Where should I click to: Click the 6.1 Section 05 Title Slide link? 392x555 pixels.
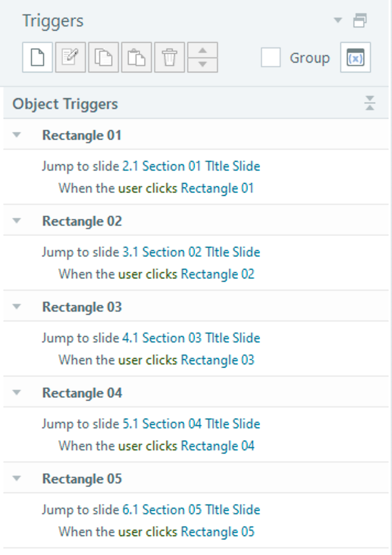tap(191, 509)
